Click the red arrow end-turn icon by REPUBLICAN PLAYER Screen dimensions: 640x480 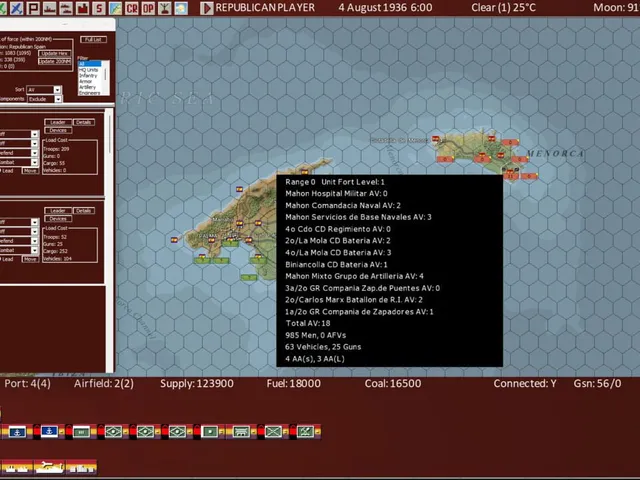tap(207, 8)
